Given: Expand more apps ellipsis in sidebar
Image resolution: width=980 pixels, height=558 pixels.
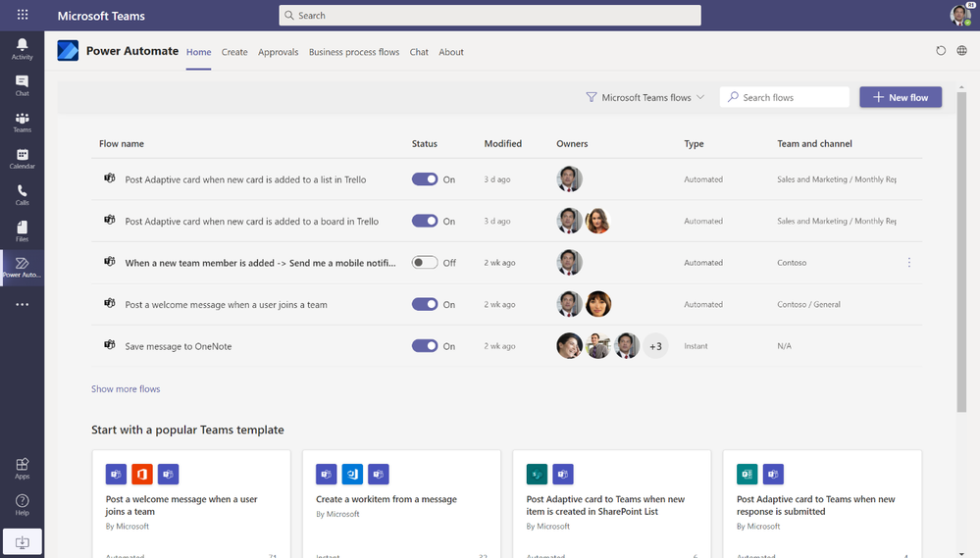Looking at the screenshot, I should pyautogui.click(x=22, y=305).
